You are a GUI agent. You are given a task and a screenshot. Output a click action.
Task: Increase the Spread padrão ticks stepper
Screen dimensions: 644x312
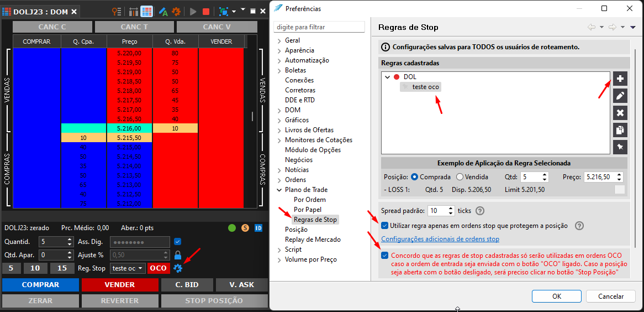451,208
